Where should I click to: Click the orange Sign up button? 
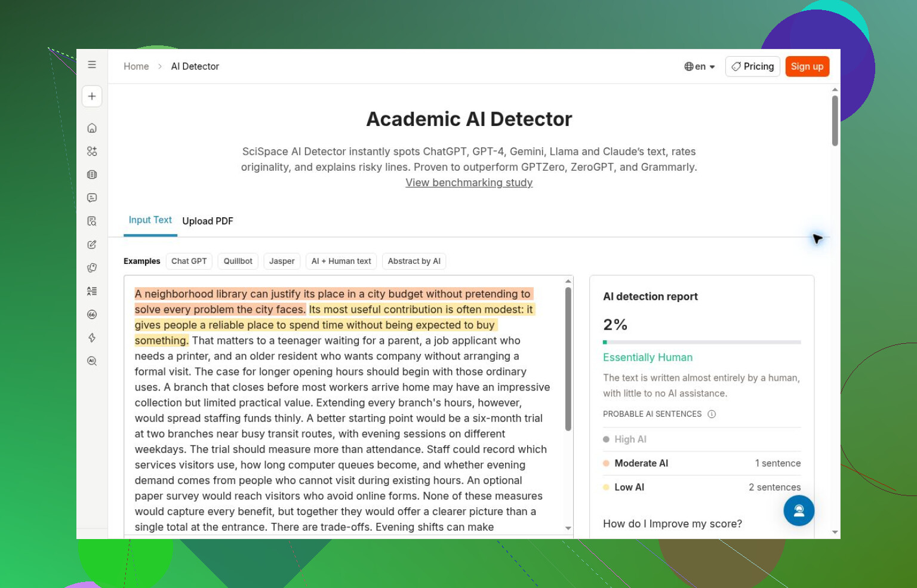click(x=807, y=66)
